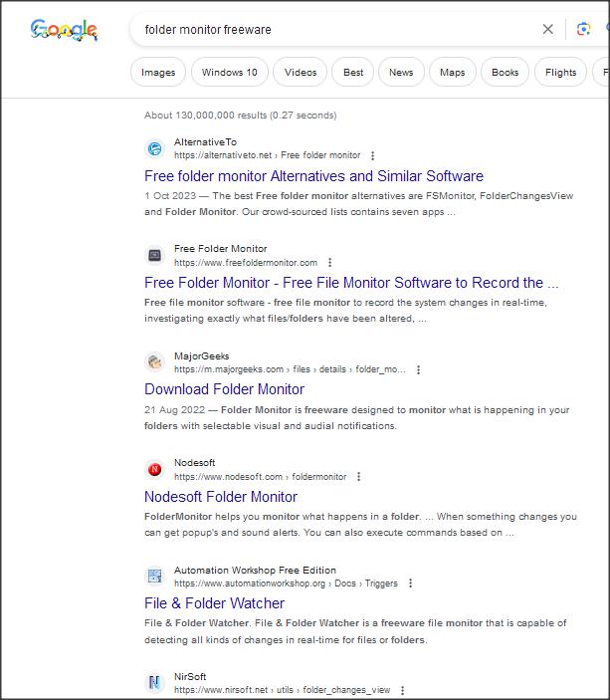Viewport: 610px width, 700px height.
Task: Switch to the Flights filter
Action: 560,73
